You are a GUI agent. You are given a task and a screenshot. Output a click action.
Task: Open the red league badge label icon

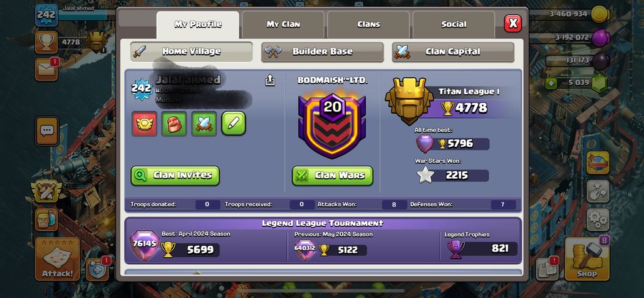pos(144,124)
